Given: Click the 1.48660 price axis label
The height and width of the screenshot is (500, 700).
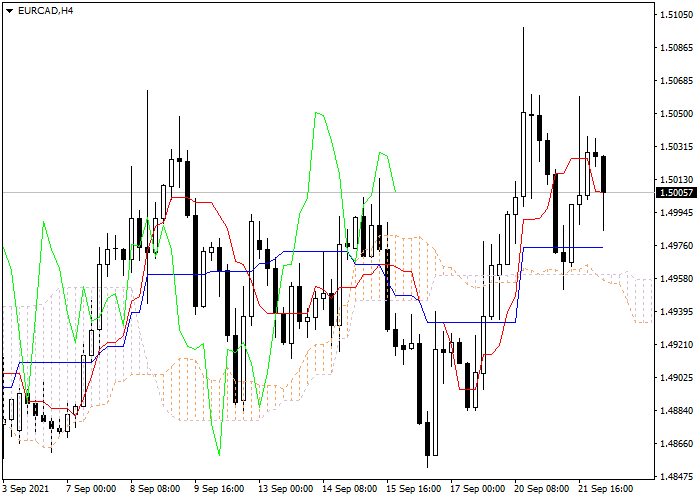Looking at the screenshot, I should [x=676, y=444].
